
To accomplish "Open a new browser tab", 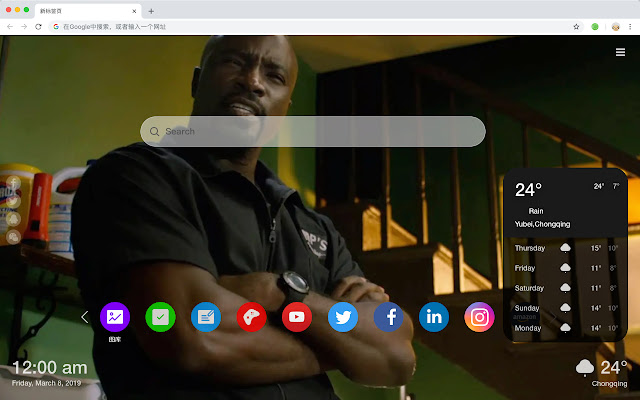I will click(151, 11).
